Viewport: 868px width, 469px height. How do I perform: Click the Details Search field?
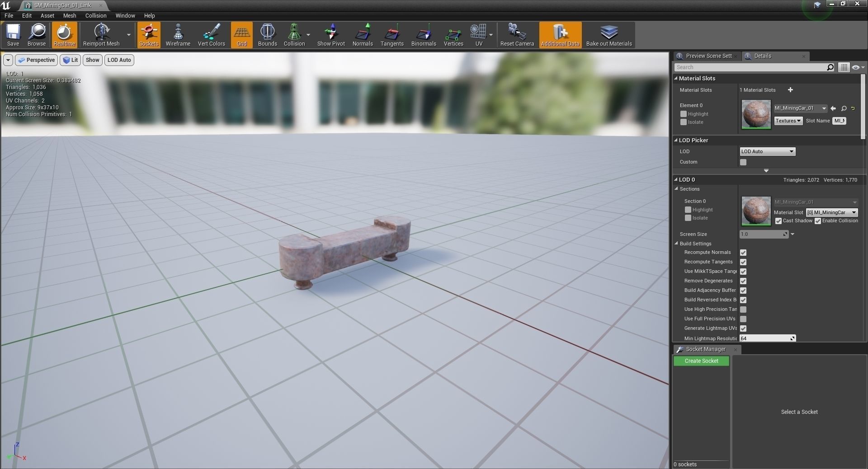750,67
